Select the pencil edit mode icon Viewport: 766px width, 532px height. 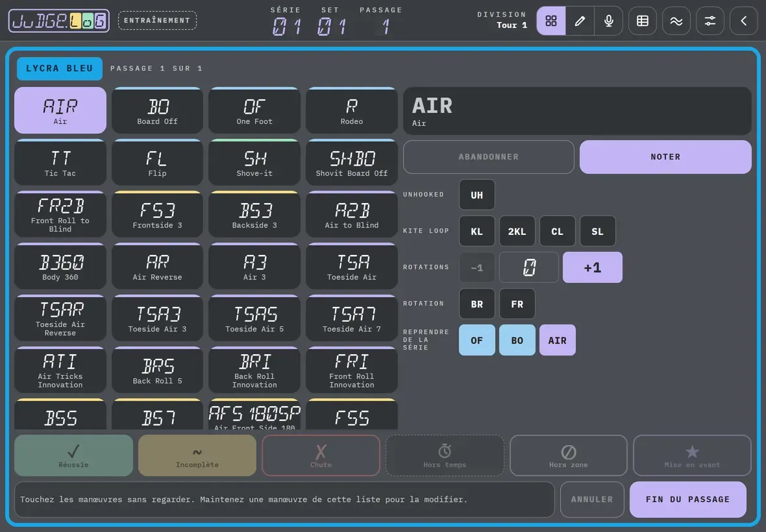(580, 21)
